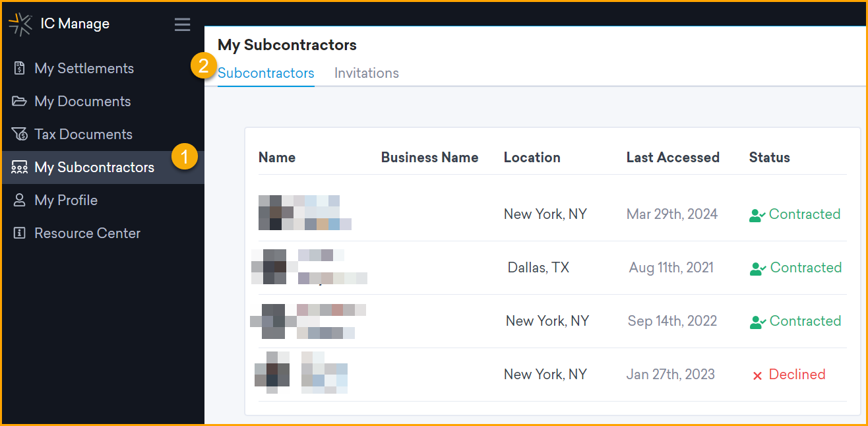Image resolution: width=868 pixels, height=426 pixels.
Task: Select blurred name in Mar 29th, 2024 row
Action: point(305,212)
